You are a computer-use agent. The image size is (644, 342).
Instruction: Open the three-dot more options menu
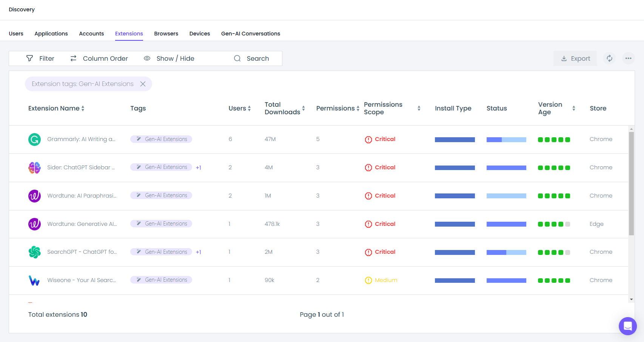coord(628,58)
